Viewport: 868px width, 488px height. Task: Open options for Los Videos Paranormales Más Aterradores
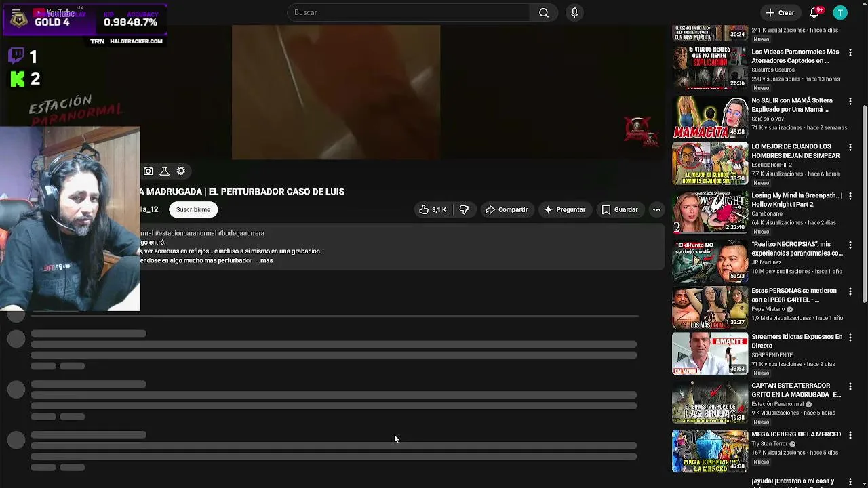850,52
